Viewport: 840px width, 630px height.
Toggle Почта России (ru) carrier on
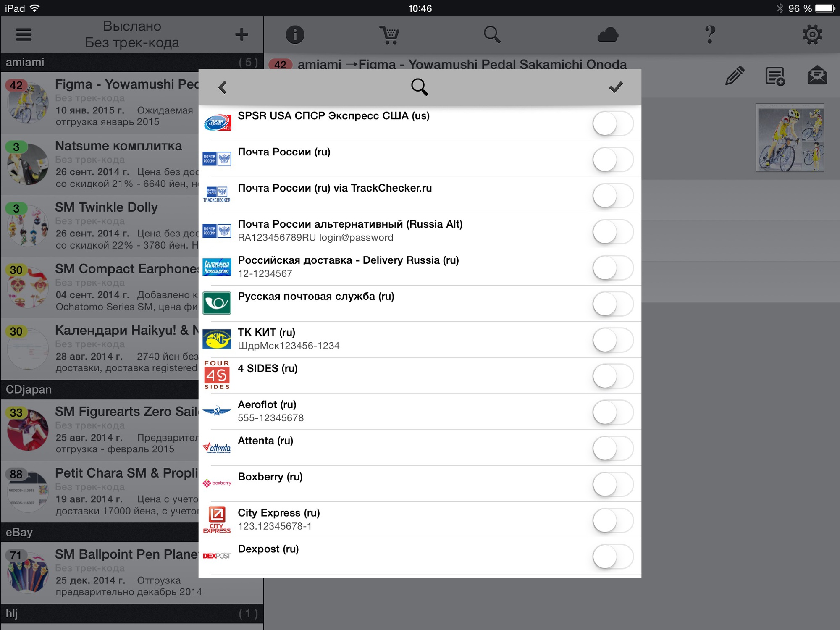tap(613, 160)
